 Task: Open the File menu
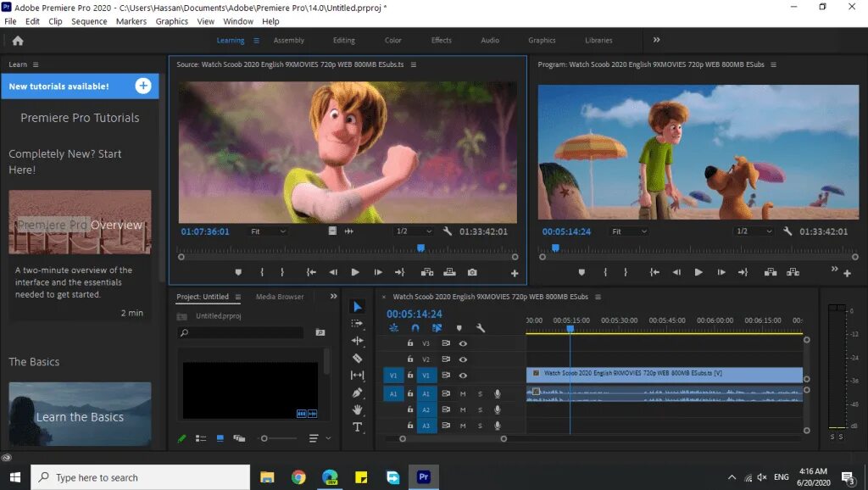(10, 21)
